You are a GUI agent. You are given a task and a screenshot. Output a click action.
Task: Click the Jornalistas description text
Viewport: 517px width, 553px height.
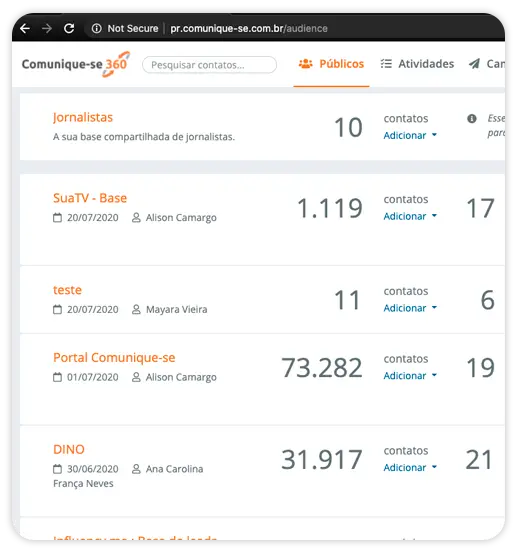[x=144, y=137]
